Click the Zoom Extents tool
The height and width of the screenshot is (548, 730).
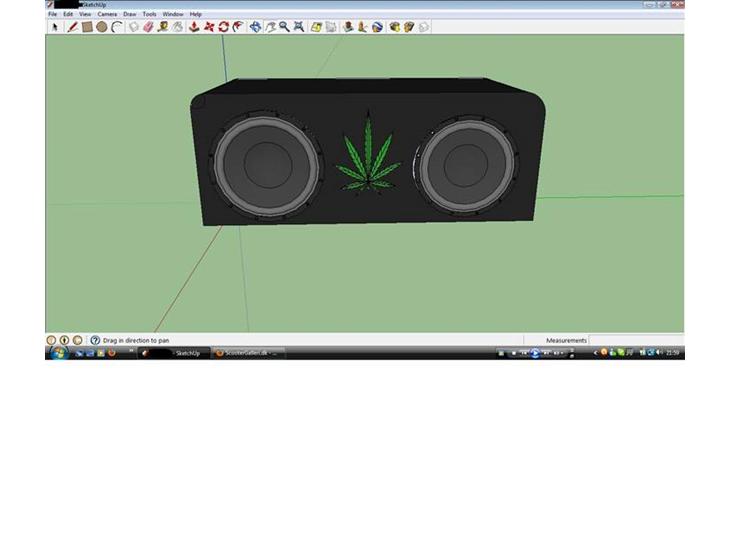tap(299, 27)
